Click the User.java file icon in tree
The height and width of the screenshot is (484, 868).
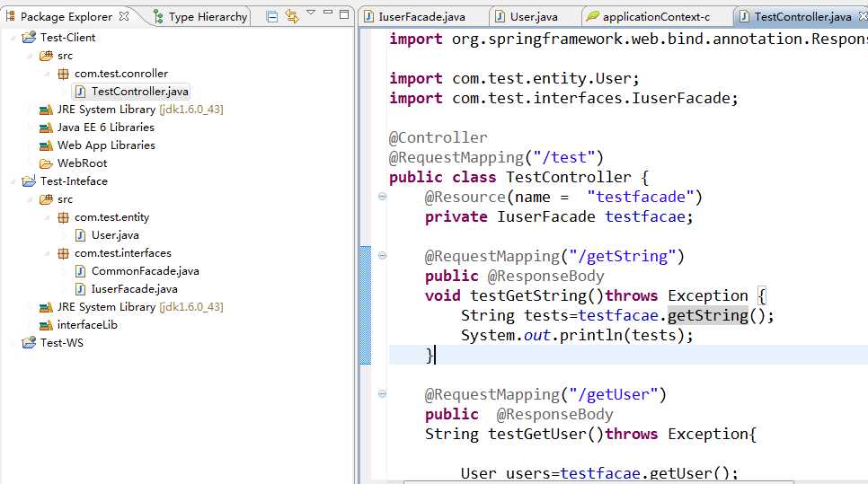pos(80,235)
